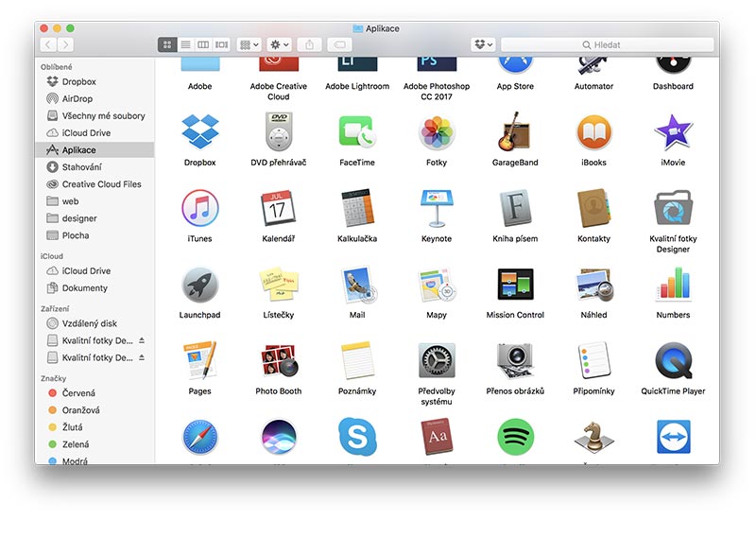Go back with the left arrow
The height and width of the screenshot is (537, 756).
48,44
